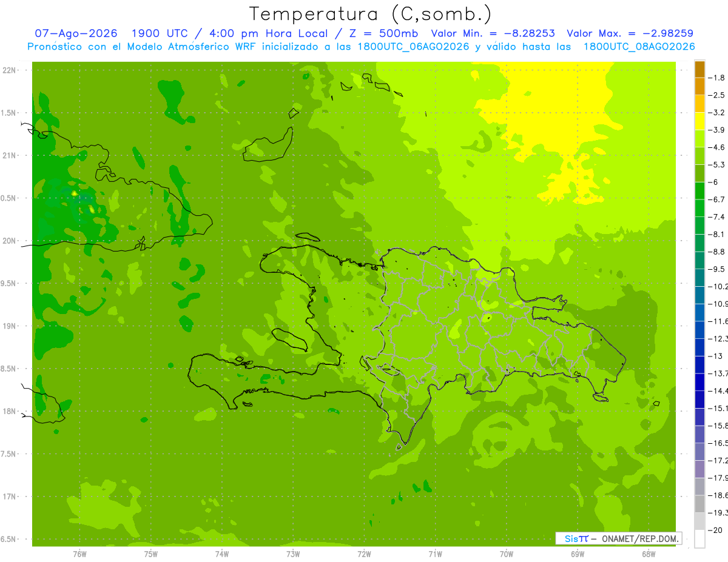
Task: Click the '-5.3' legend value
Action: tap(718, 165)
